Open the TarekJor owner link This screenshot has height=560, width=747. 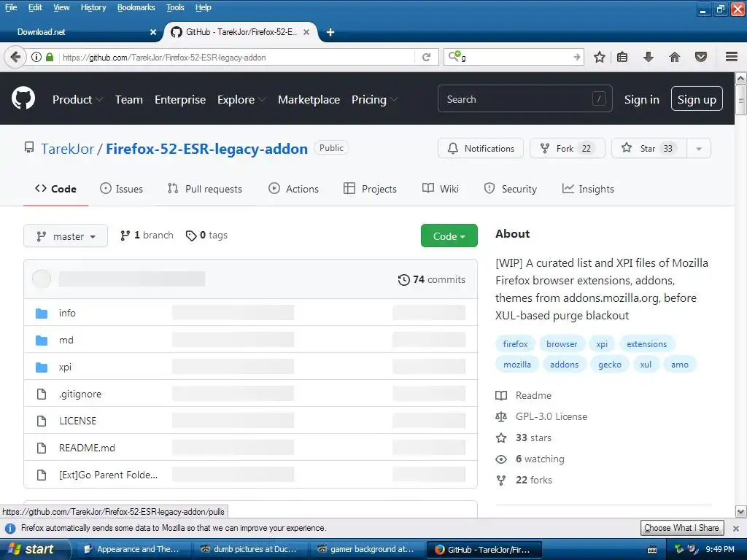pos(67,149)
